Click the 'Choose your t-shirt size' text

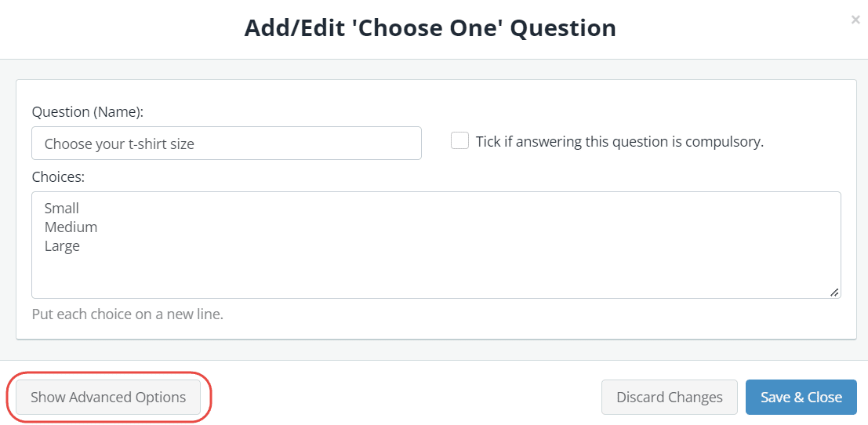coord(119,144)
